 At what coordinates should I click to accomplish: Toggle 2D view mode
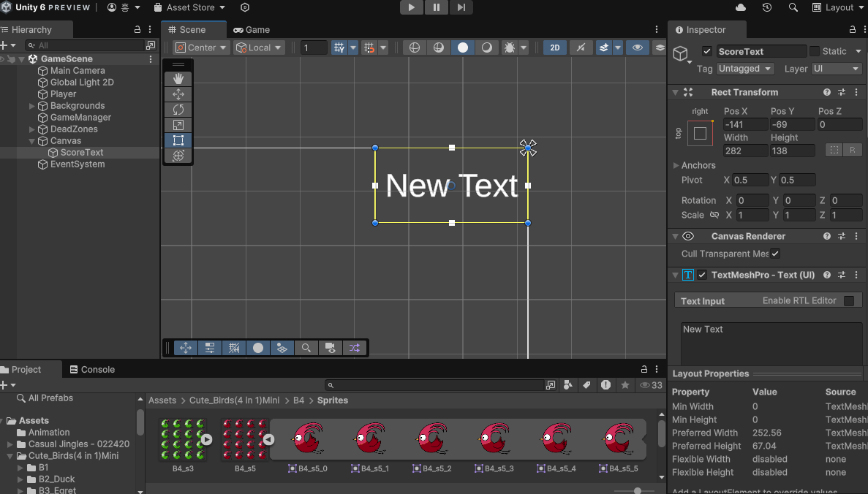coord(555,47)
